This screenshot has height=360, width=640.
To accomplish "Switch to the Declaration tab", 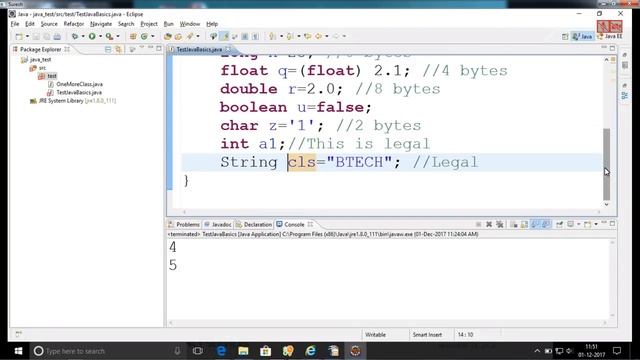I will (x=253, y=224).
